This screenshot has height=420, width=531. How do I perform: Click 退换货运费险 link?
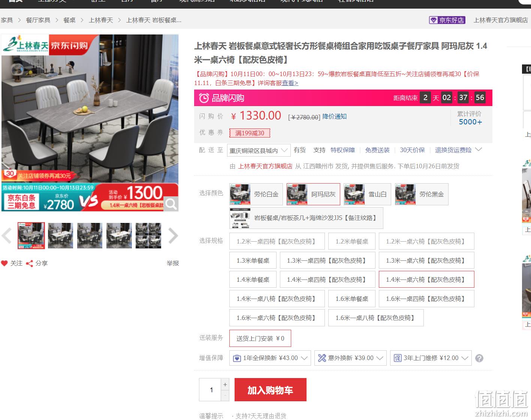click(x=453, y=150)
